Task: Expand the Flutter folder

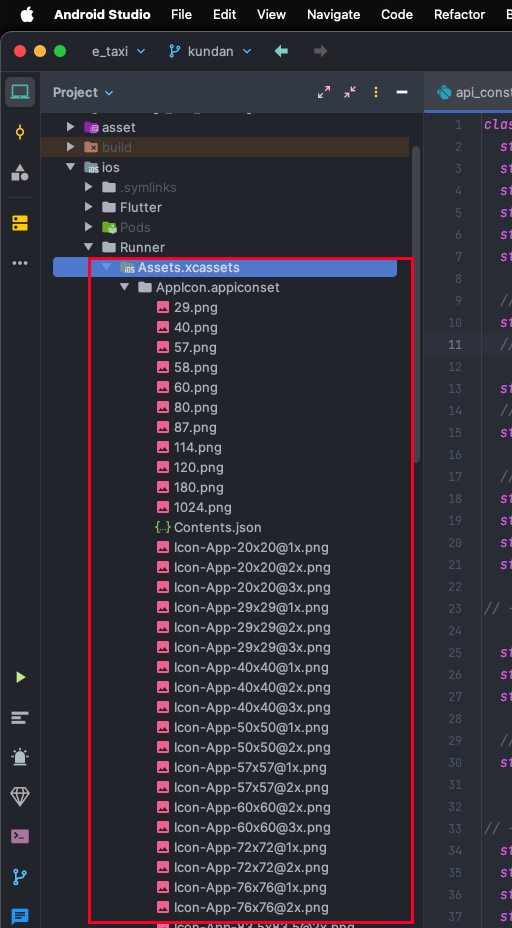Action: pos(88,207)
